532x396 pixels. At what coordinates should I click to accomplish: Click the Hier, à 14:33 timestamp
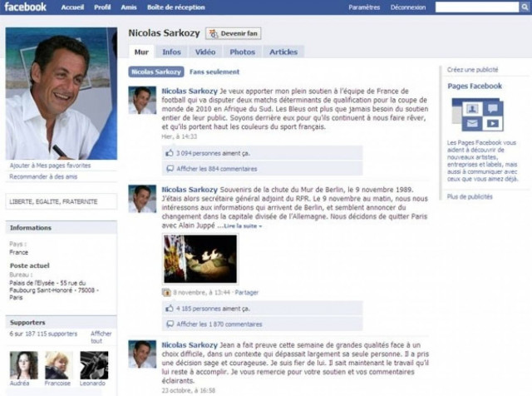click(x=180, y=136)
